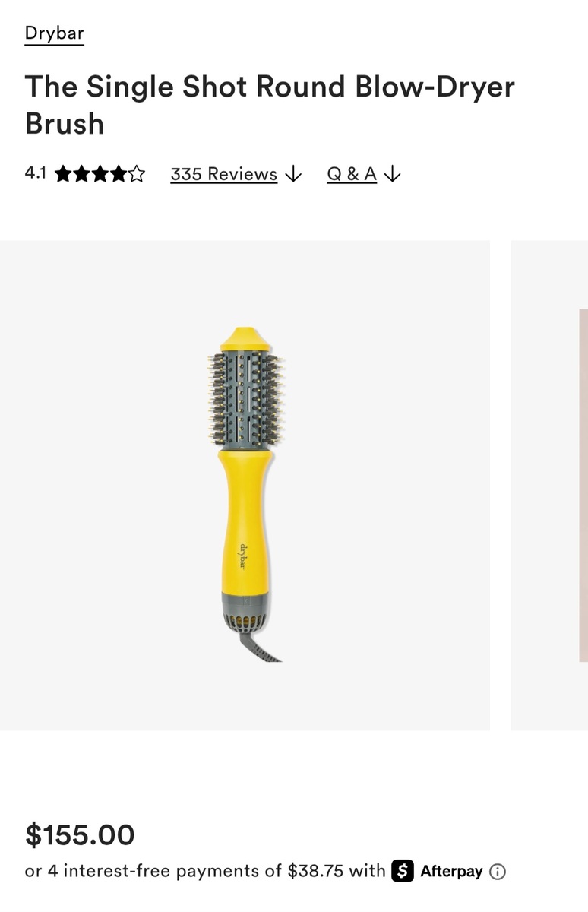Open the yellow blow-dryer brush product image

point(245,486)
